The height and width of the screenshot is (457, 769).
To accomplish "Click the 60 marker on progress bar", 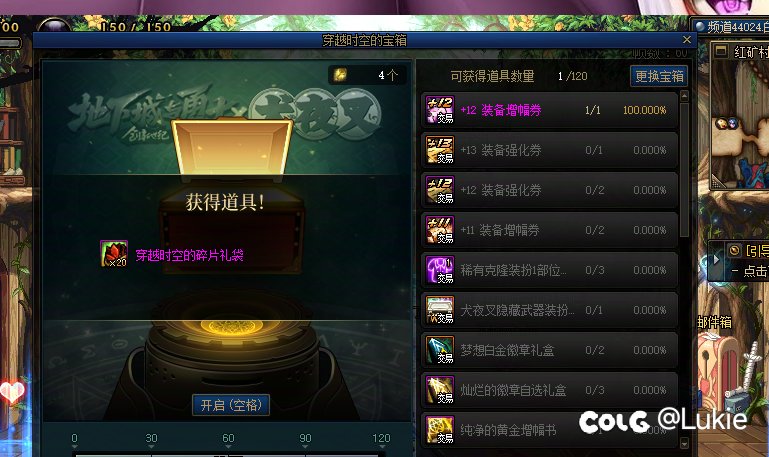I will tap(228, 440).
